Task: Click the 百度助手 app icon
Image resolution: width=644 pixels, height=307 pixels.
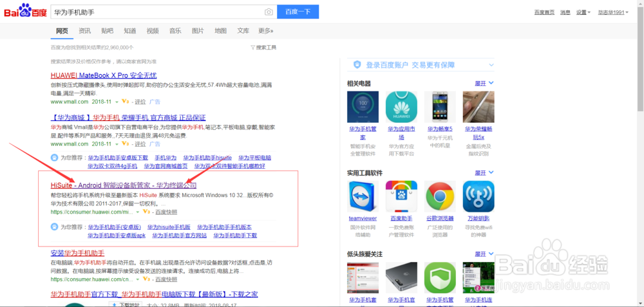Action: (x=401, y=196)
